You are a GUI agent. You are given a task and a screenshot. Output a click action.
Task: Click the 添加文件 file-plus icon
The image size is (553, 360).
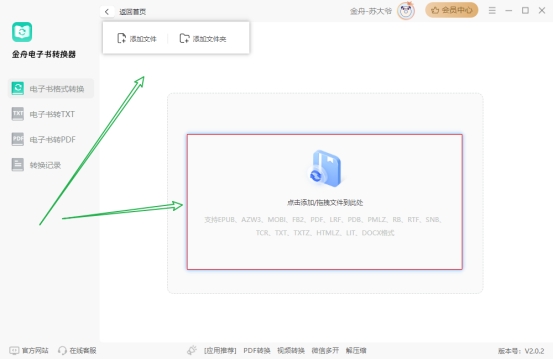(121, 38)
